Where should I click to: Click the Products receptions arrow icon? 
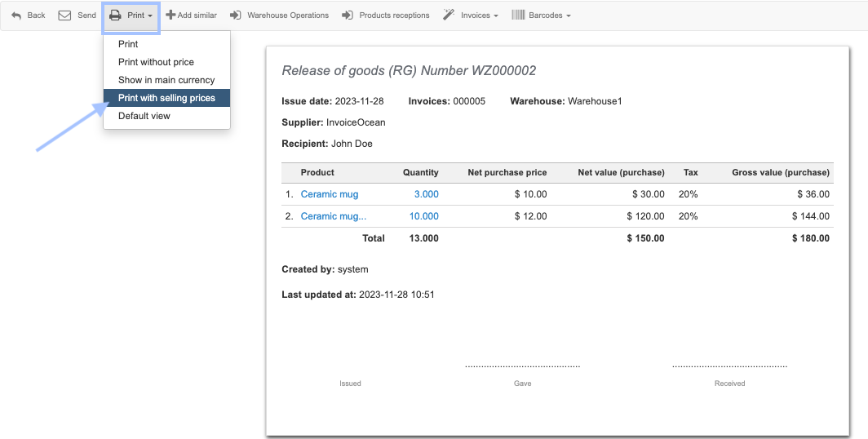[347, 16]
